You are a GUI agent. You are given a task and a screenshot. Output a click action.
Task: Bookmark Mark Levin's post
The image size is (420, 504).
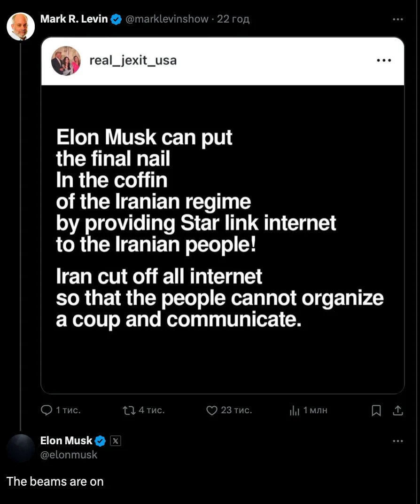tap(376, 410)
